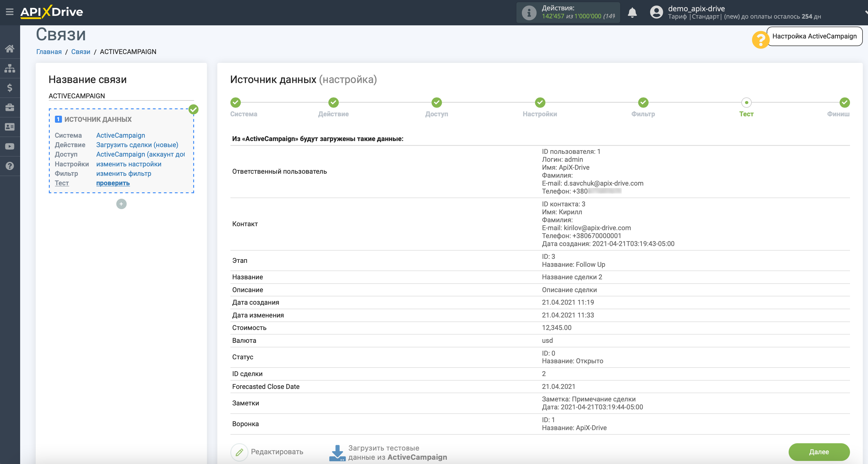Select the Статус Название: Открыто text
868x464 pixels.
573,361
